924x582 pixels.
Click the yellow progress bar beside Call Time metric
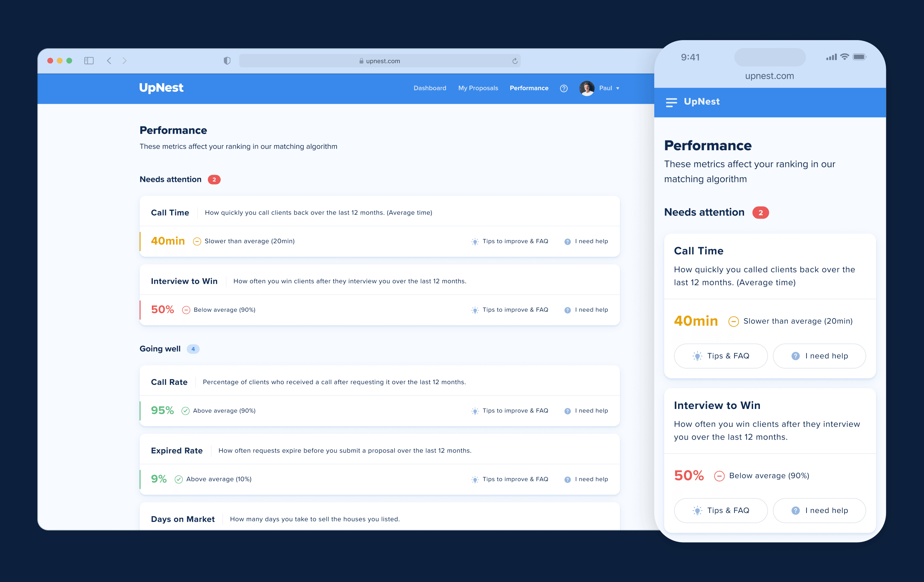[x=141, y=241]
